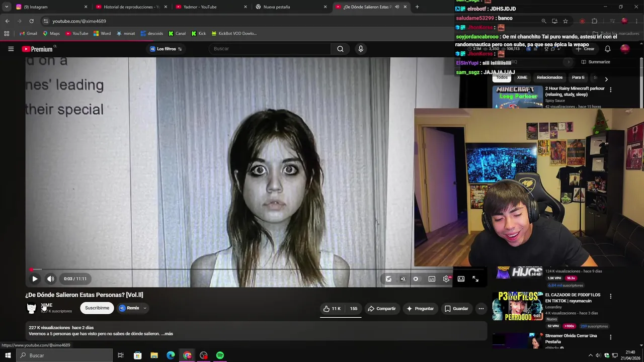Screen dimensions: 644x362
Task: Open Los filtros dropdown
Action: coord(166,49)
